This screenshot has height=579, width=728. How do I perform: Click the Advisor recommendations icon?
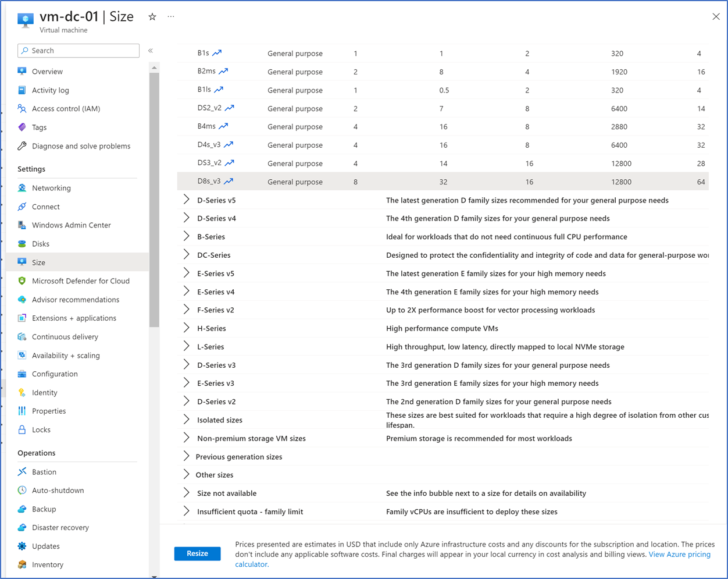(22, 300)
